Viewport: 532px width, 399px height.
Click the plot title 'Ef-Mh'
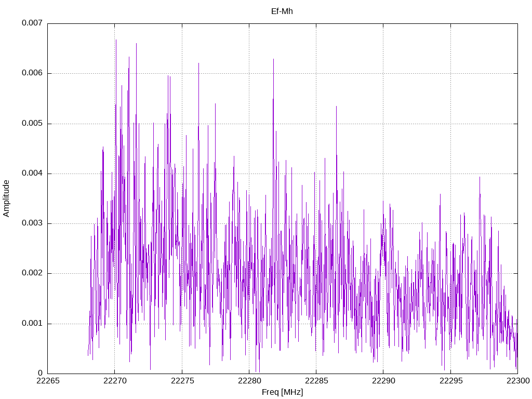282,11
